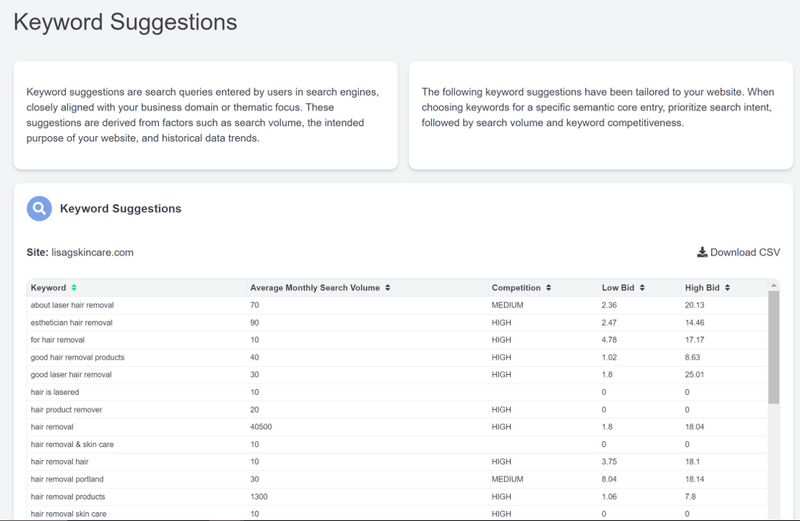Click sort arrows for Average Monthly Search Volume
This screenshot has height=521, width=800.
pyautogui.click(x=388, y=288)
